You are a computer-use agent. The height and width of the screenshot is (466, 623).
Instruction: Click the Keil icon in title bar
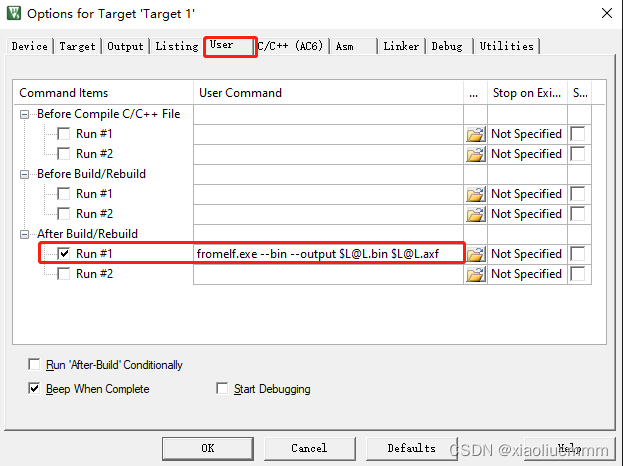[14, 13]
